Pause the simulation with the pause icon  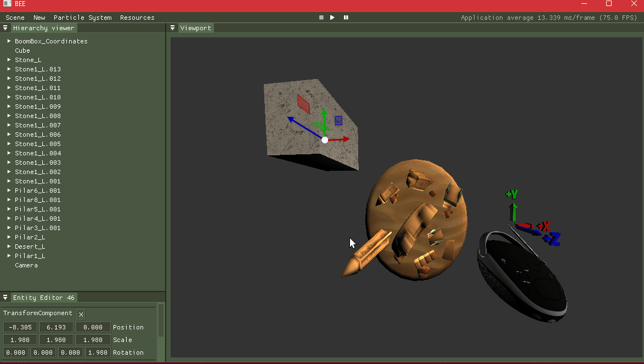(346, 18)
